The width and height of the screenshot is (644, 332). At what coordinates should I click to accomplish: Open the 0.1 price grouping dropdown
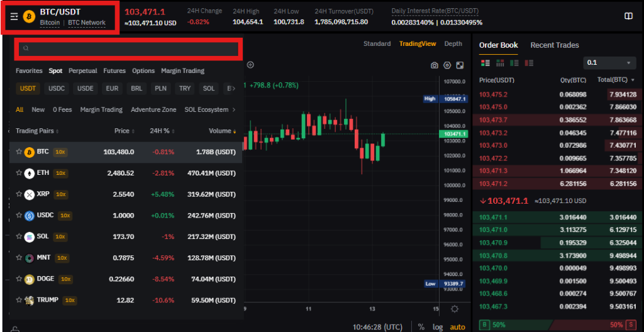point(609,63)
